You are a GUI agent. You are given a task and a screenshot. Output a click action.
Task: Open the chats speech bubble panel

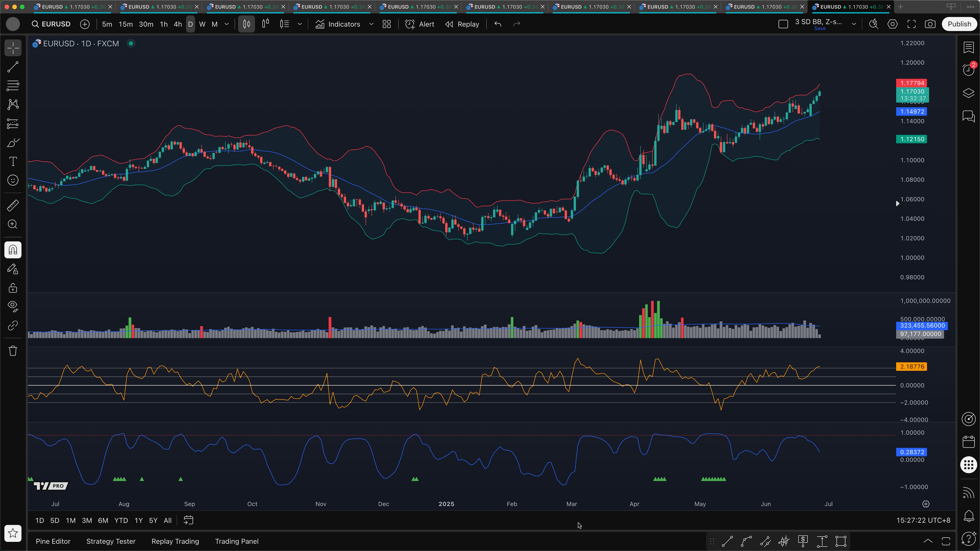pyautogui.click(x=969, y=116)
